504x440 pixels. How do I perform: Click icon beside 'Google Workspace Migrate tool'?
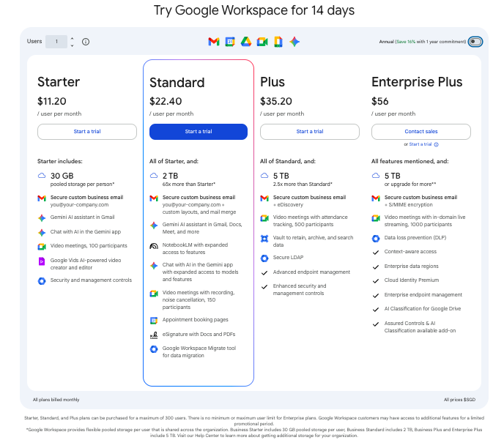click(154, 349)
